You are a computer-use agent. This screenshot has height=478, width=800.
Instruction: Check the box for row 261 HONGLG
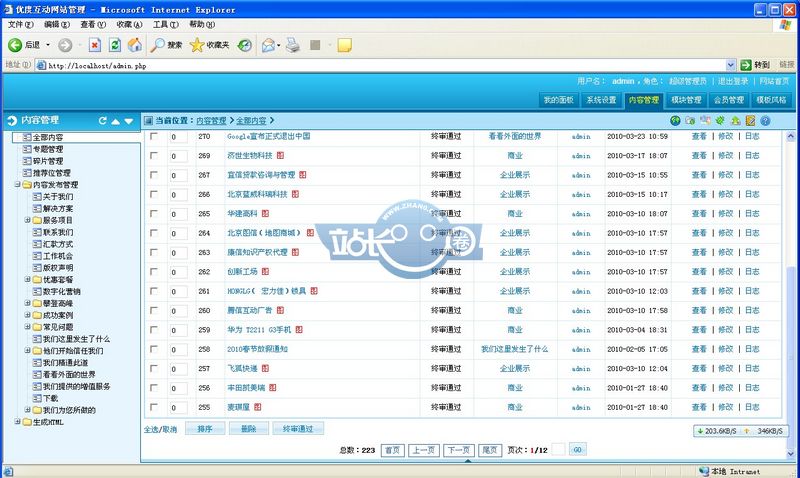(154, 291)
